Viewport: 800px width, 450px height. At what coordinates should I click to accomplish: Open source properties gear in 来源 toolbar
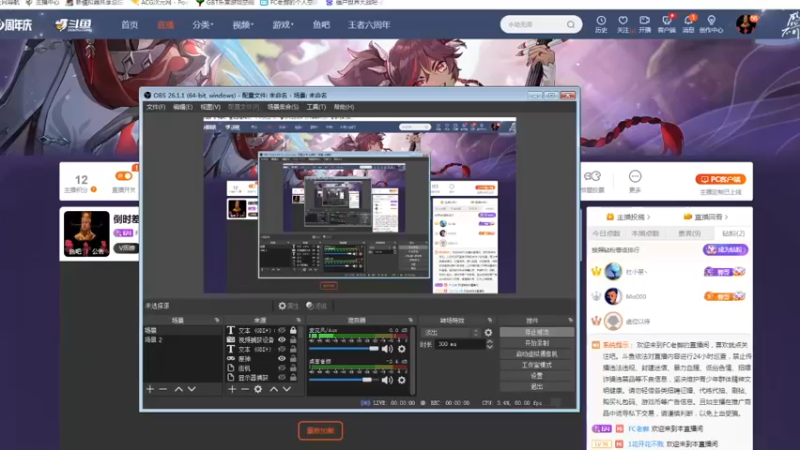[x=258, y=389]
